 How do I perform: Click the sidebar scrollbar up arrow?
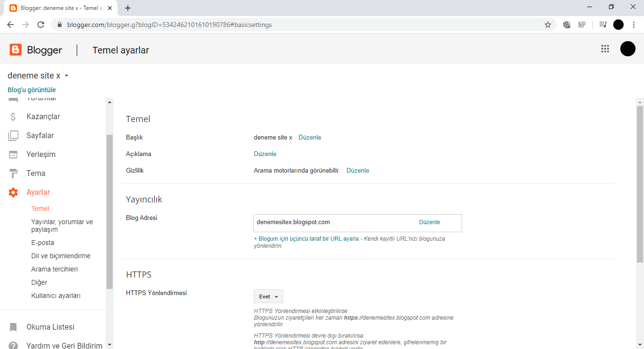point(110,102)
